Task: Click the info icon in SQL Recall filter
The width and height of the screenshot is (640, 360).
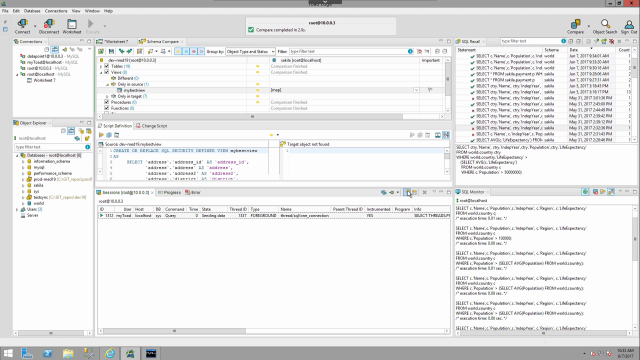Action: tap(564, 41)
